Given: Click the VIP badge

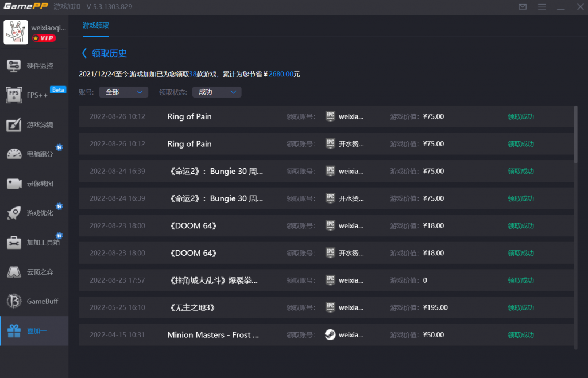Looking at the screenshot, I should pos(44,38).
